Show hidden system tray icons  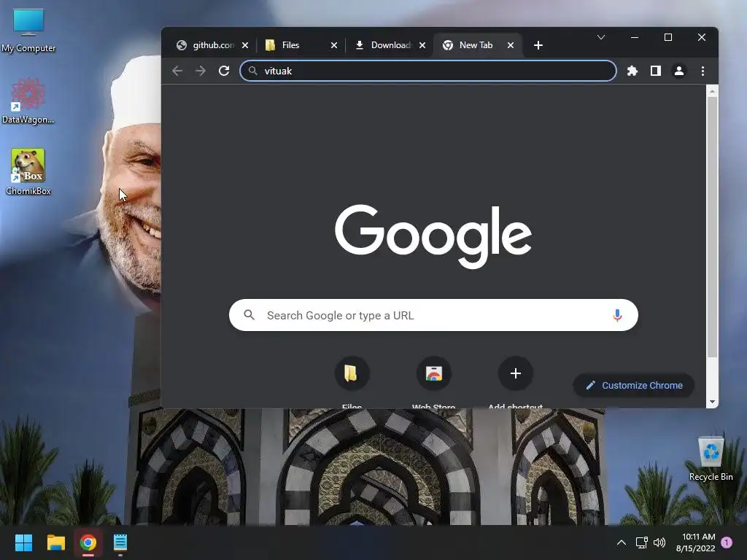pos(622,542)
